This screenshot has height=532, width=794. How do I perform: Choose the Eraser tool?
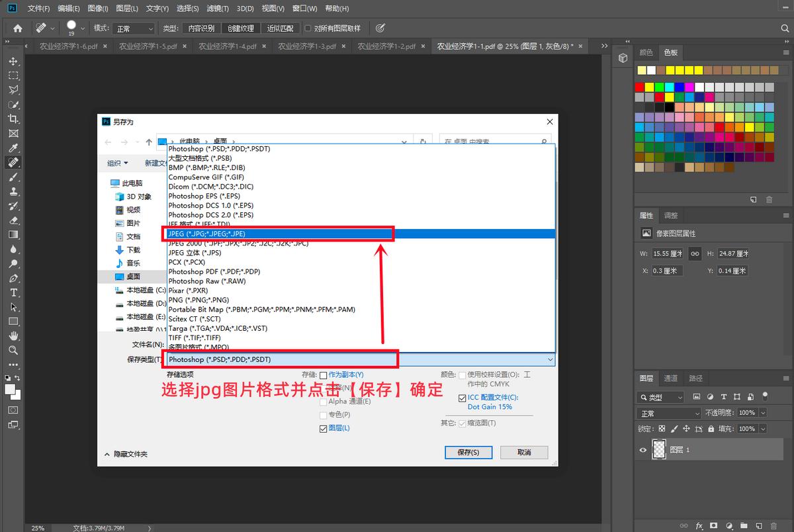point(13,220)
